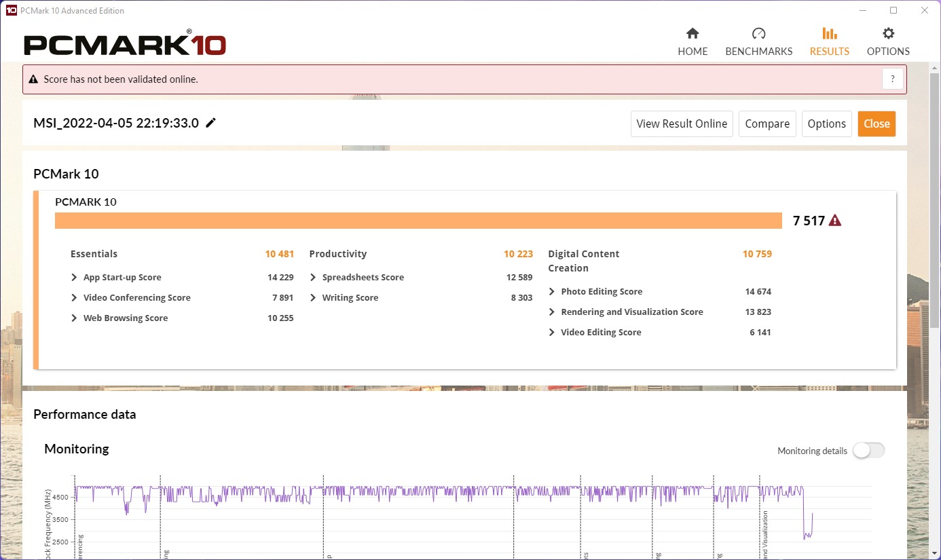941x560 pixels.
Task: Click 'Score has not been validated online' message
Action: click(x=121, y=79)
